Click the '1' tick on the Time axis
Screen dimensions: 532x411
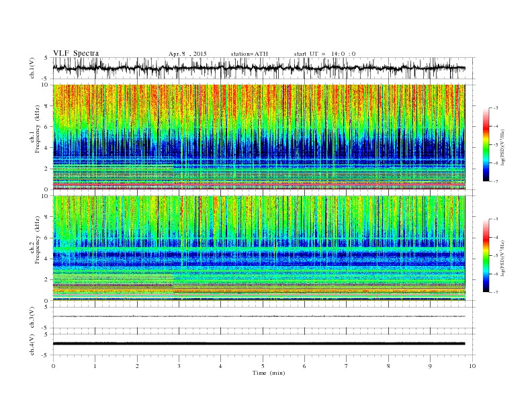[95, 366]
